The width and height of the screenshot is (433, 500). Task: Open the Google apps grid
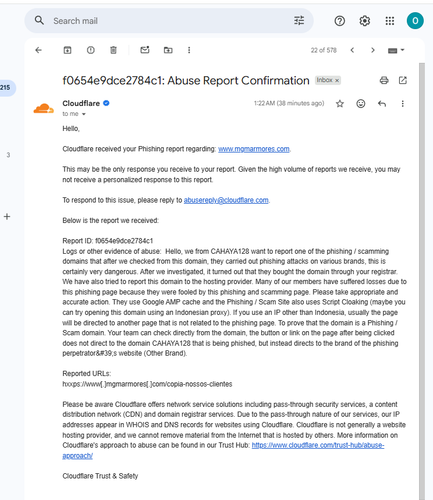[x=390, y=21]
